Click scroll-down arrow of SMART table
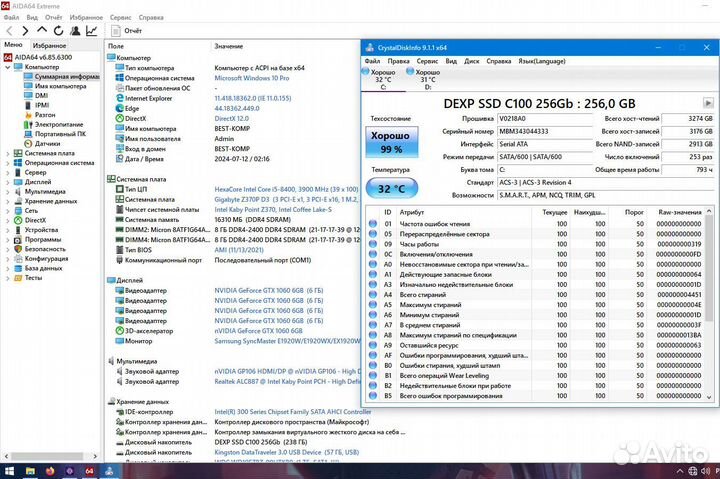 click(x=709, y=397)
